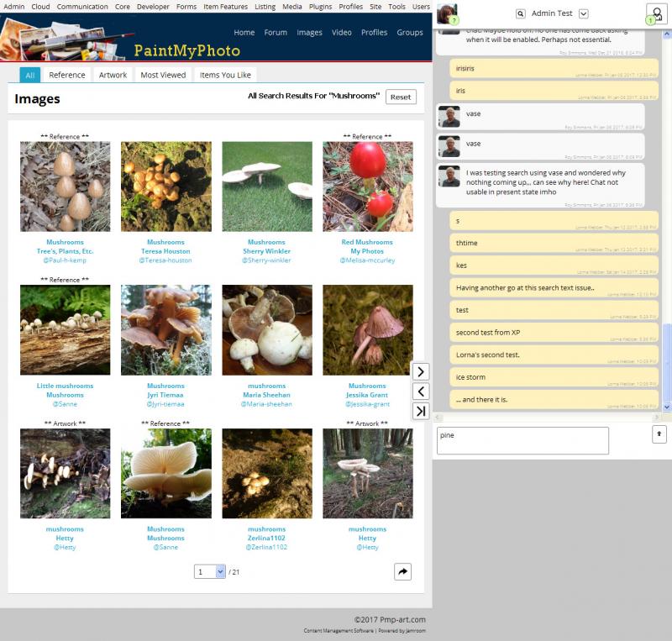Click the share arrow icon below results

click(x=402, y=571)
